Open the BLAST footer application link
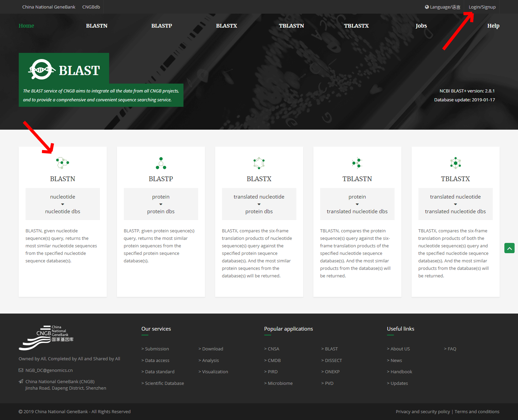Image resolution: width=518 pixels, height=420 pixels. pos(329,349)
